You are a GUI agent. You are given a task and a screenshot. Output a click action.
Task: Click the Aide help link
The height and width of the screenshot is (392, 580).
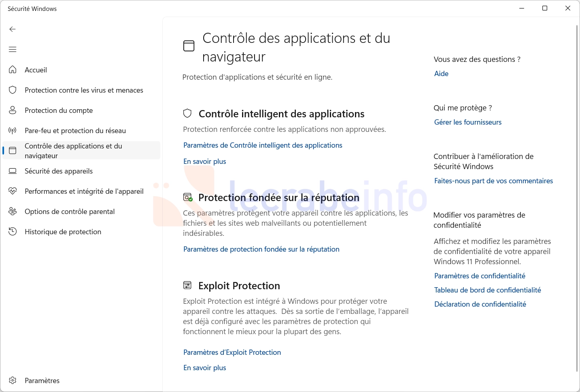(441, 74)
